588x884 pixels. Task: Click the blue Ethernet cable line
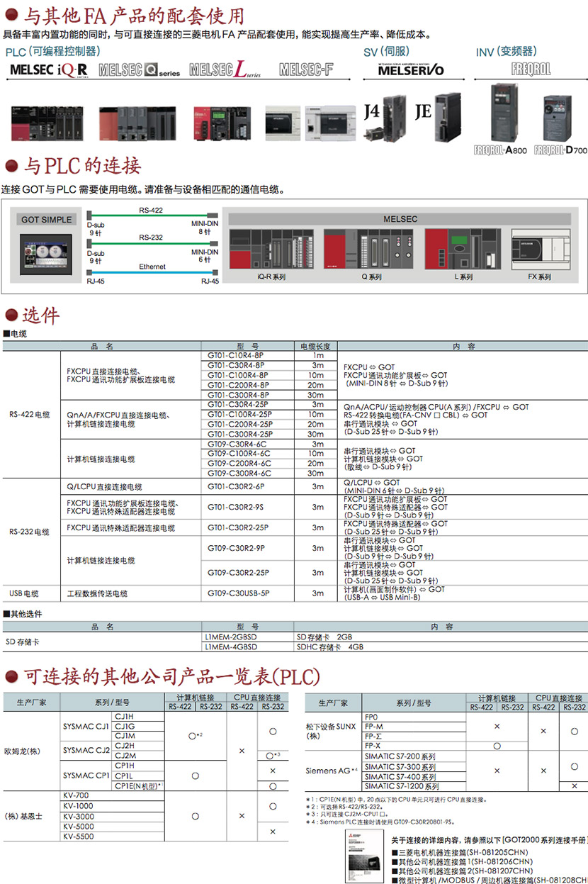[x=150, y=273]
